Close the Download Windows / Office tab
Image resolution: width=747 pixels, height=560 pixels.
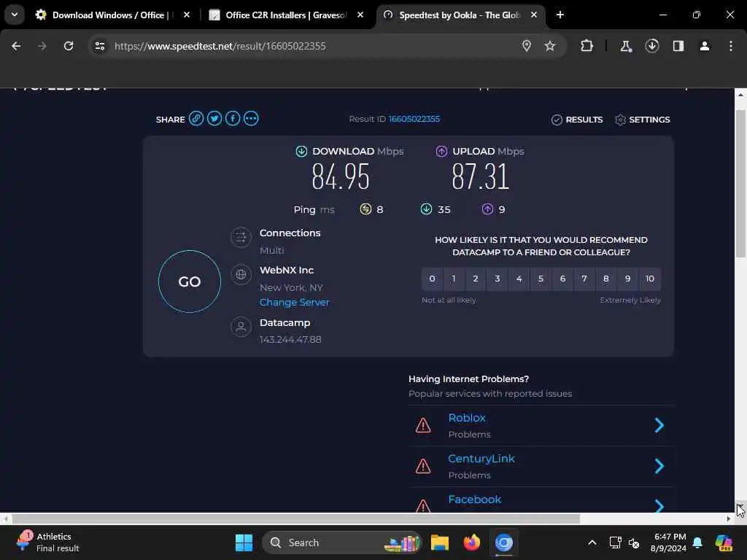point(187,15)
